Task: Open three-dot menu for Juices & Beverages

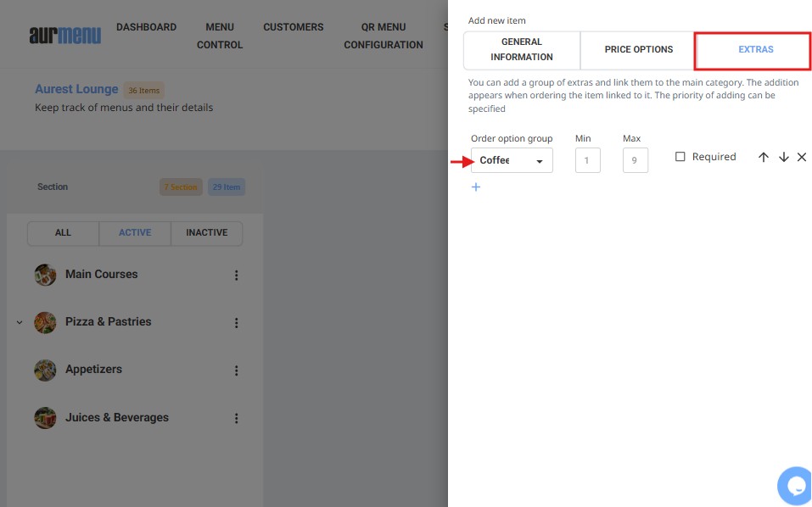Action: pyautogui.click(x=237, y=418)
